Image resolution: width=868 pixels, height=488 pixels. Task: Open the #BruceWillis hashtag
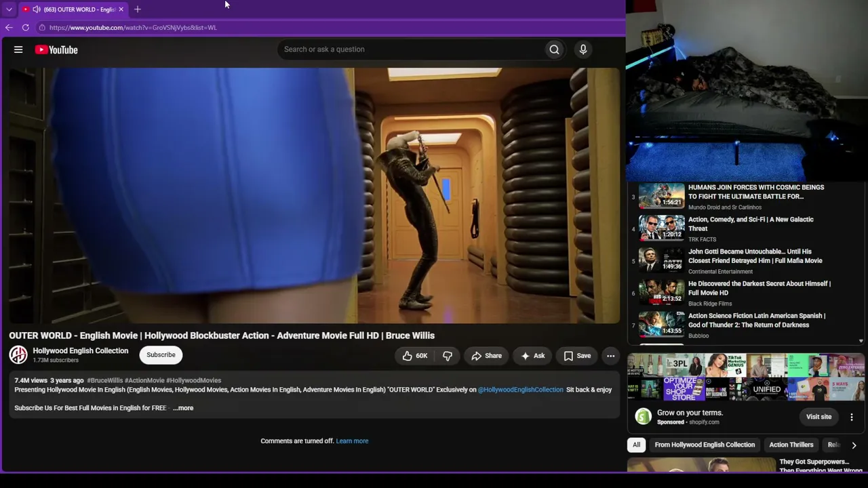(105, 380)
